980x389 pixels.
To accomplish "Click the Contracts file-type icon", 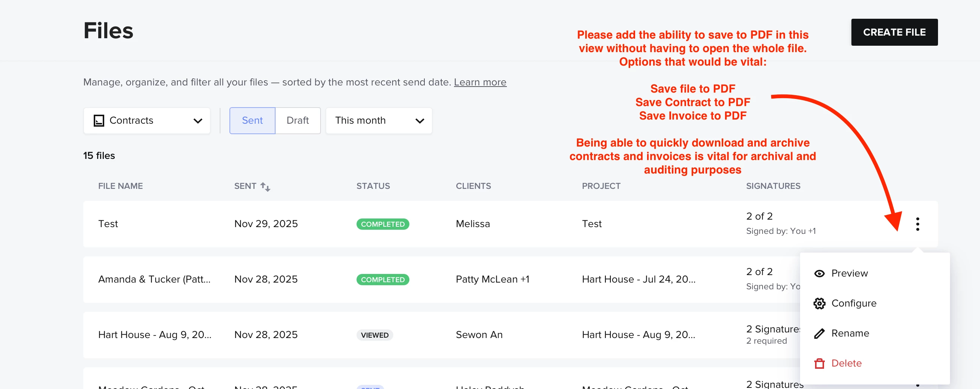I will point(99,121).
